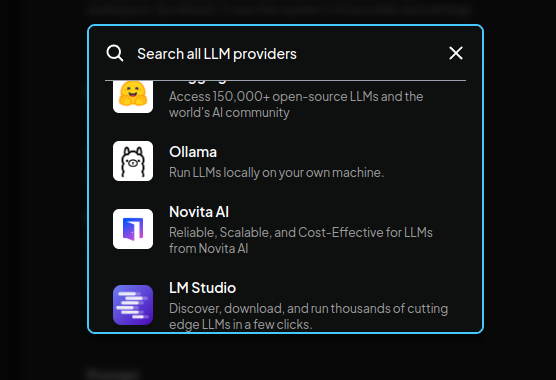556x380 pixels.
Task: Click the from Novita AI text line
Action: (208, 248)
